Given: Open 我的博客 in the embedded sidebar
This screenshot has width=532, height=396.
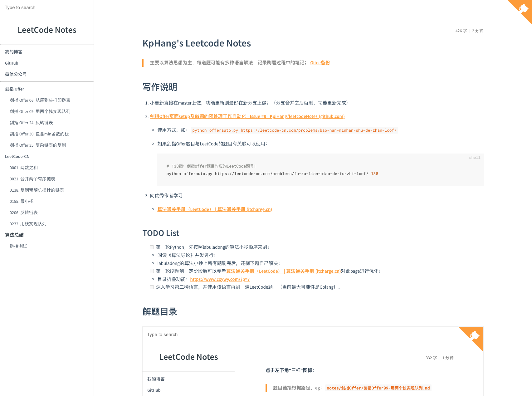Looking at the screenshot, I should [x=156, y=379].
